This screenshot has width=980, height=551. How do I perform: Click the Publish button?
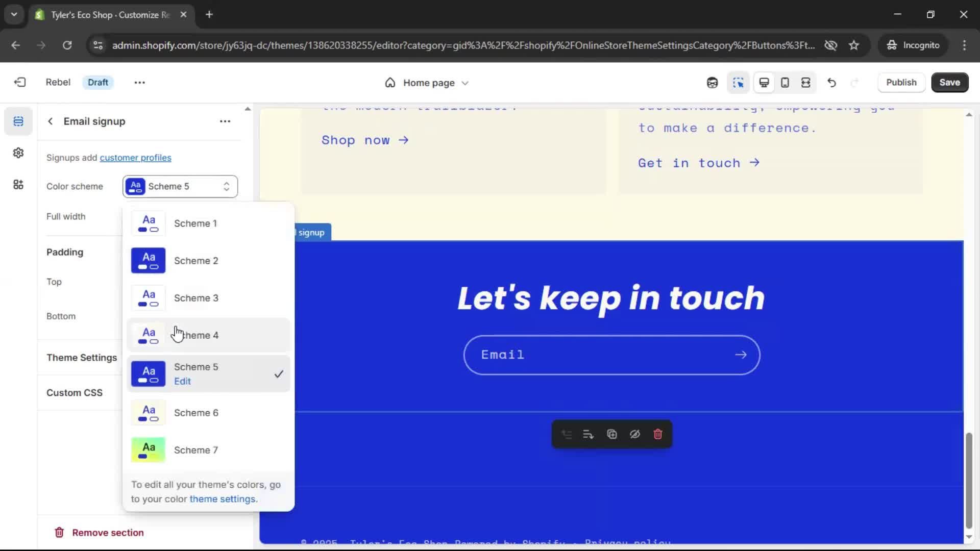pos(901,82)
